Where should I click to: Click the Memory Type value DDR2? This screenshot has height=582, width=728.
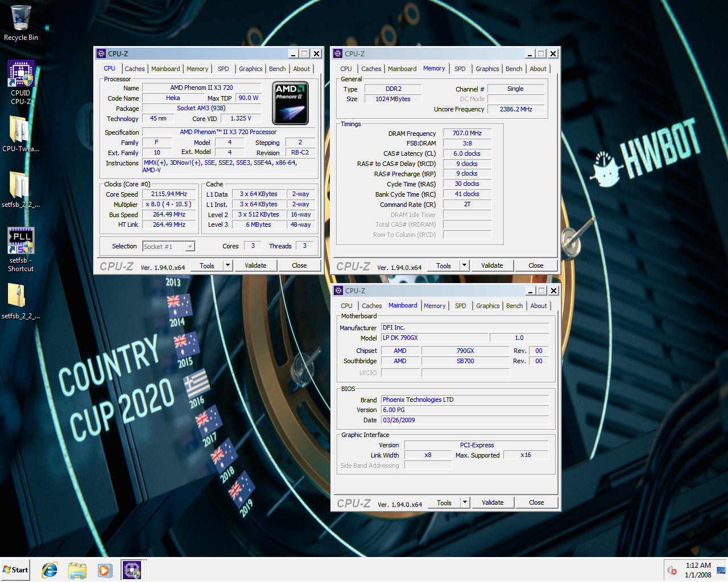click(393, 89)
